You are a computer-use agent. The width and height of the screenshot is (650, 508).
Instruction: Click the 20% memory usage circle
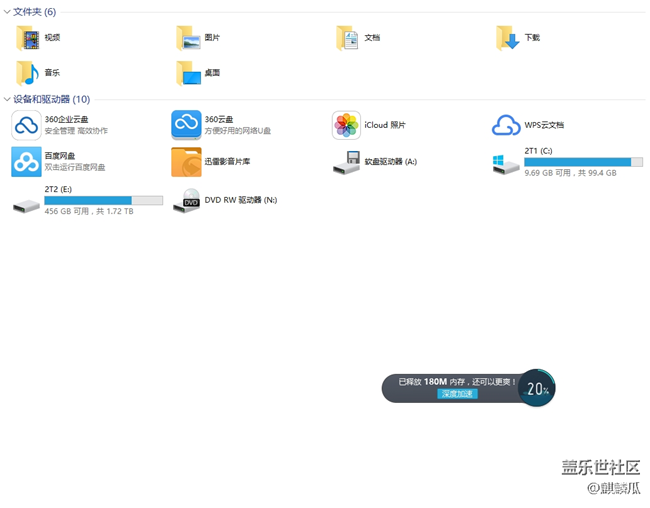[x=536, y=388]
